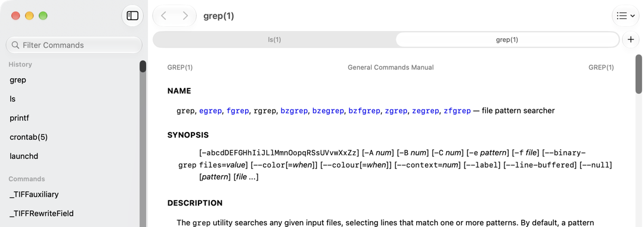Click the sidebar list scrollbar thumb

pyautogui.click(x=143, y=66)
